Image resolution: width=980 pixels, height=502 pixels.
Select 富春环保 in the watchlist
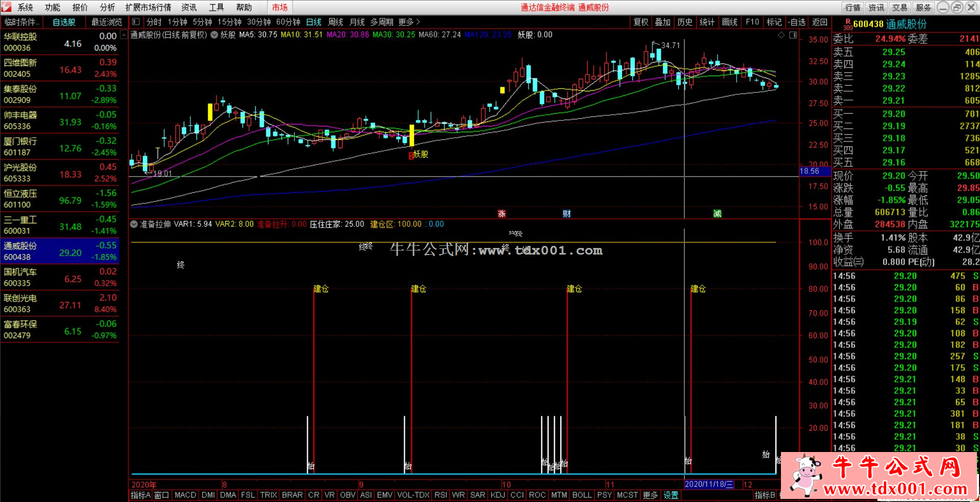[60, 330]
